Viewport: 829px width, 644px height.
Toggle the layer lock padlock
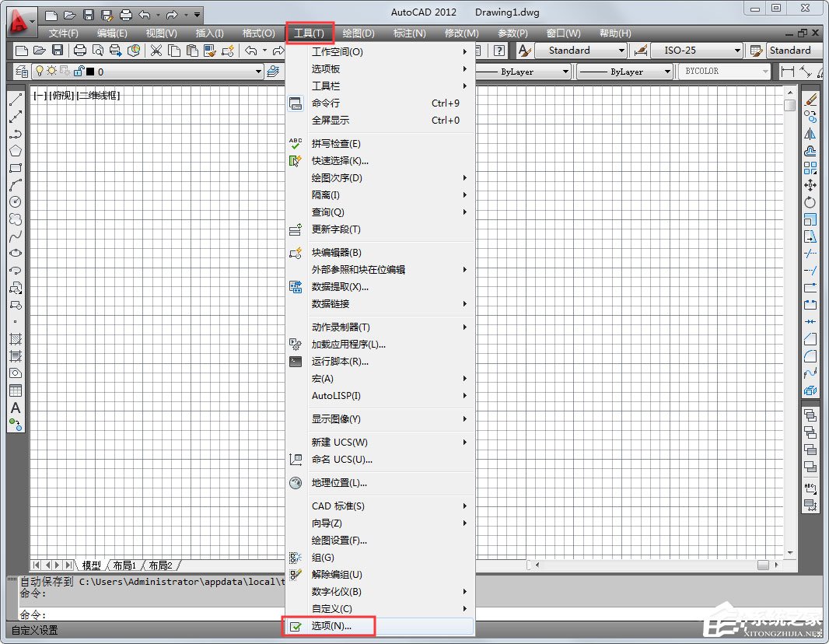tap(80, 70)
